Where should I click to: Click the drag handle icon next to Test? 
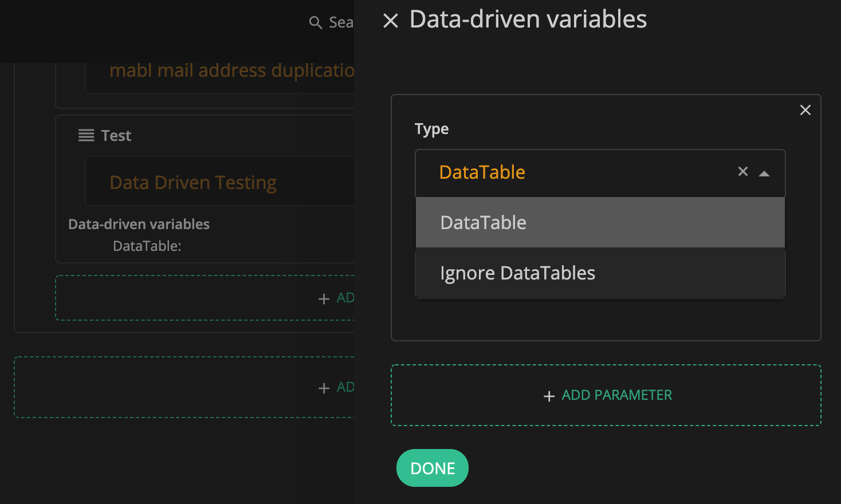coord(87,136)
